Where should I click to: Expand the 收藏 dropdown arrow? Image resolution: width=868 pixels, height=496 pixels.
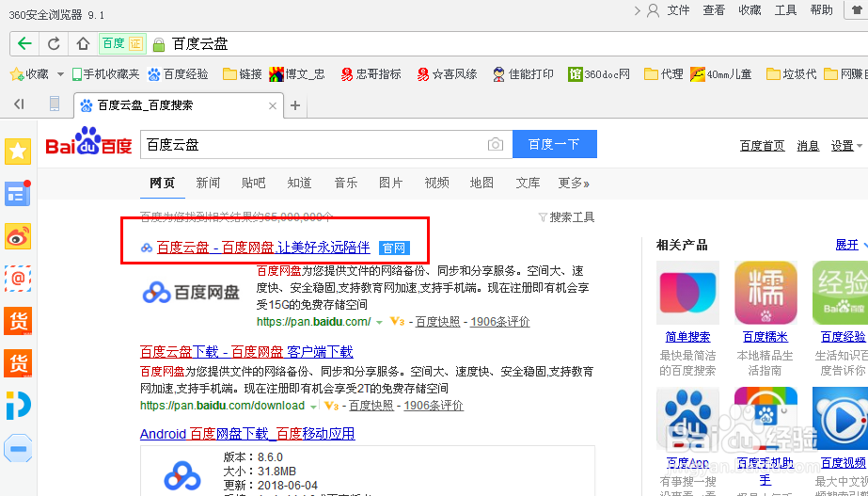[x=60, y=74]
